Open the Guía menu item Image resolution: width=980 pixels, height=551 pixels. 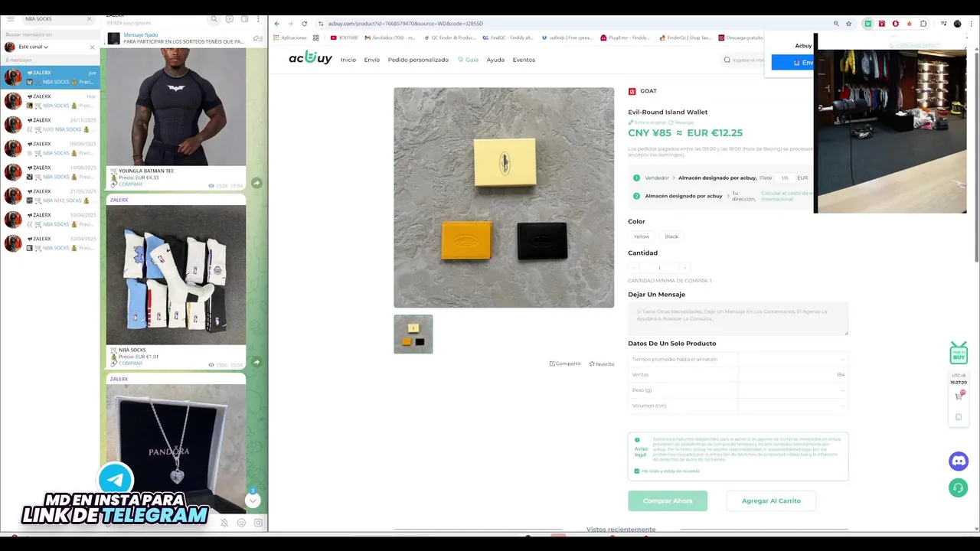point(468,60)
